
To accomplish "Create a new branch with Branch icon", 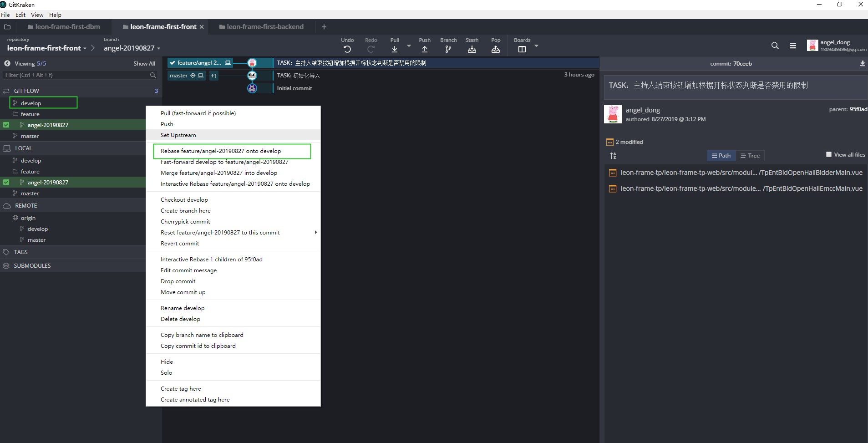I will tap(448, 49).
